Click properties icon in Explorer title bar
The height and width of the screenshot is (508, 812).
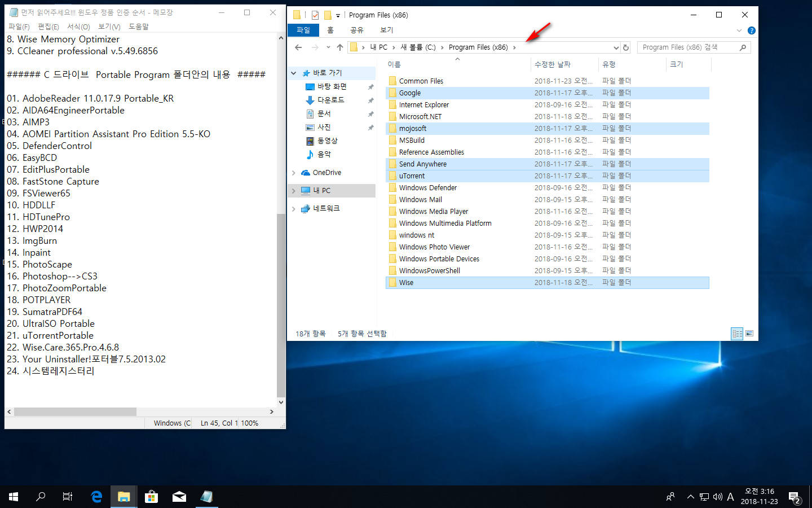coord(315,15)
